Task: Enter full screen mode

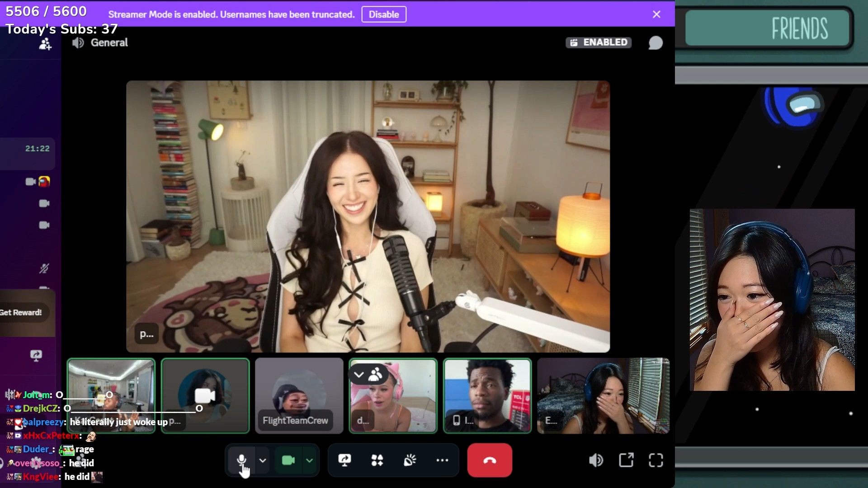Action: (656, 460)
